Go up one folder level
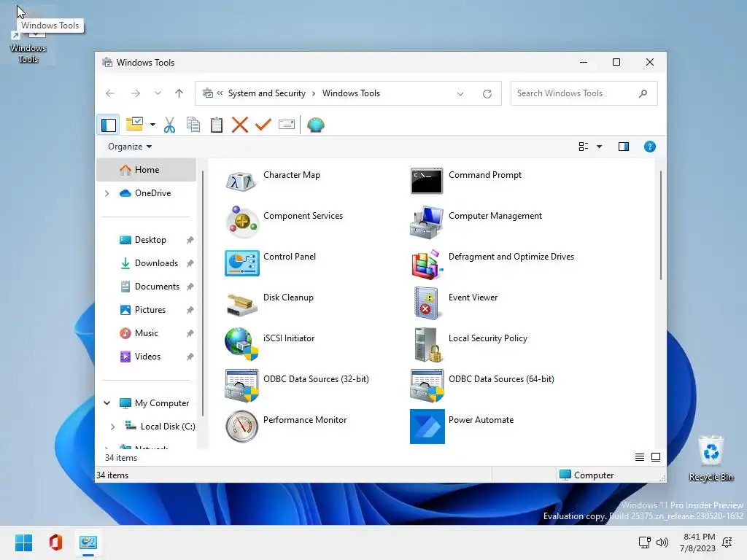 pos(179,93)
